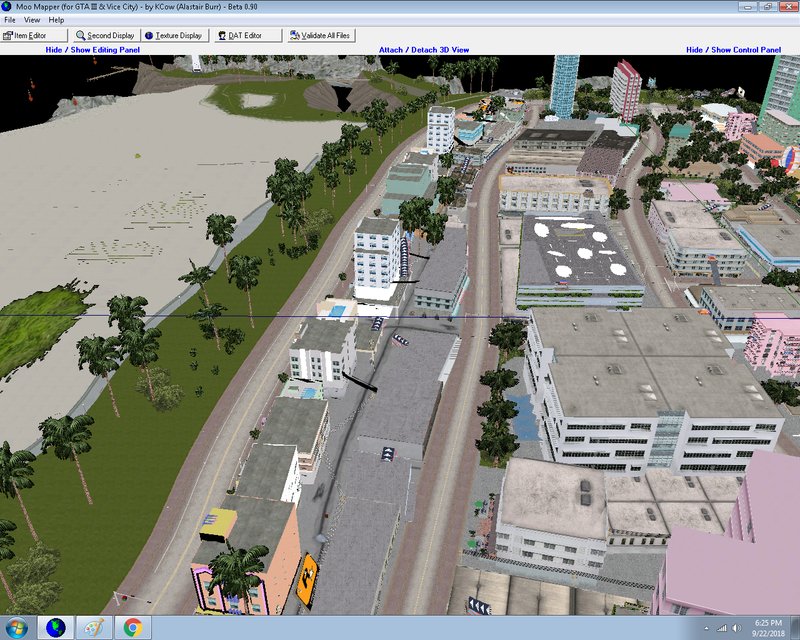Click the network signal tray icon
The height and width of the screenshot is (640, 800).
[722, 628]
